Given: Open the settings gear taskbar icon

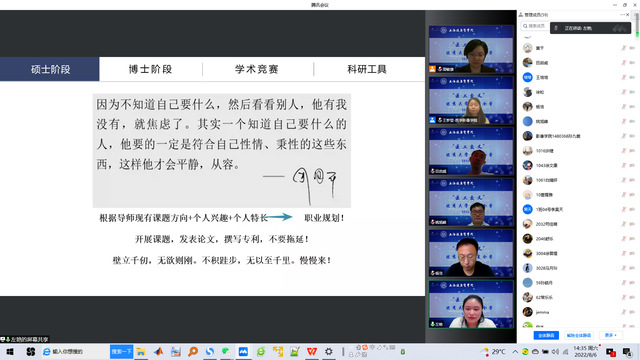Looking at the screenshot, I should coord(329,351).
